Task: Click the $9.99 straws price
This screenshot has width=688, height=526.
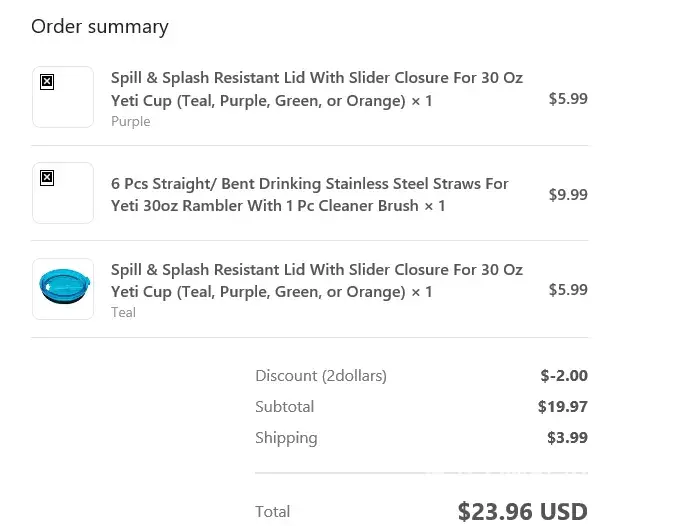Action: click(568, 194)
